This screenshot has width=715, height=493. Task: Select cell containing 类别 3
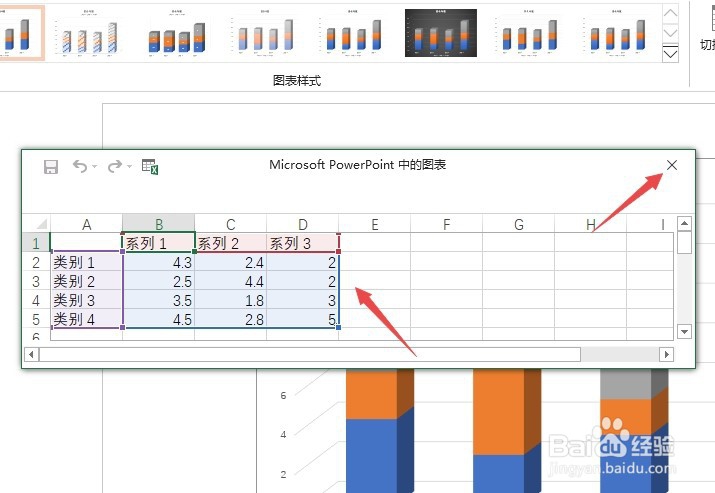click(x=86, y=300)
